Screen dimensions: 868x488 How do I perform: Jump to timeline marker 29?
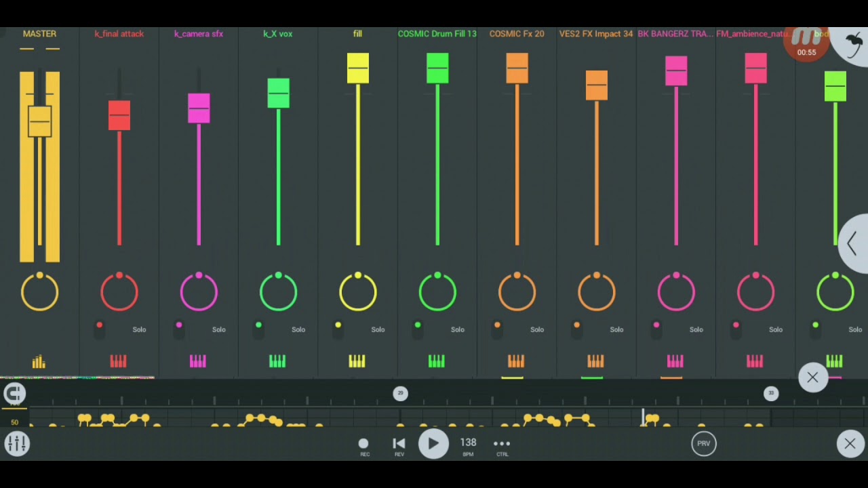coord(400,393)
